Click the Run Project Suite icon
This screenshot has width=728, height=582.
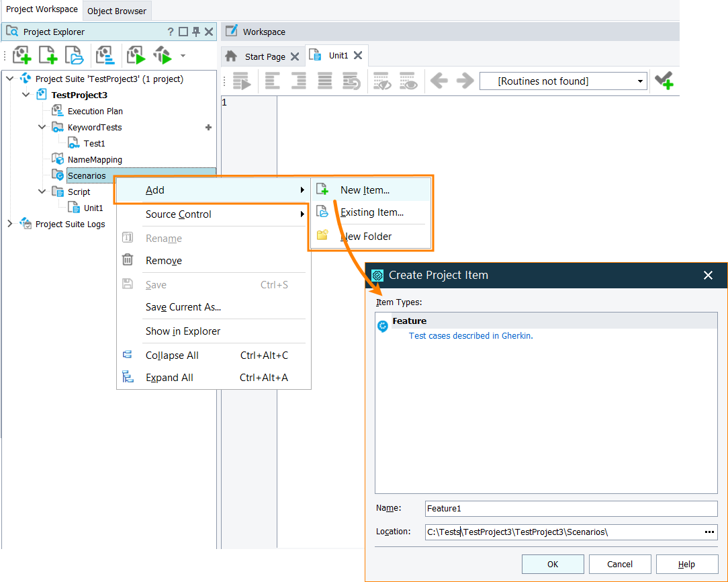[x=163, y=55]
